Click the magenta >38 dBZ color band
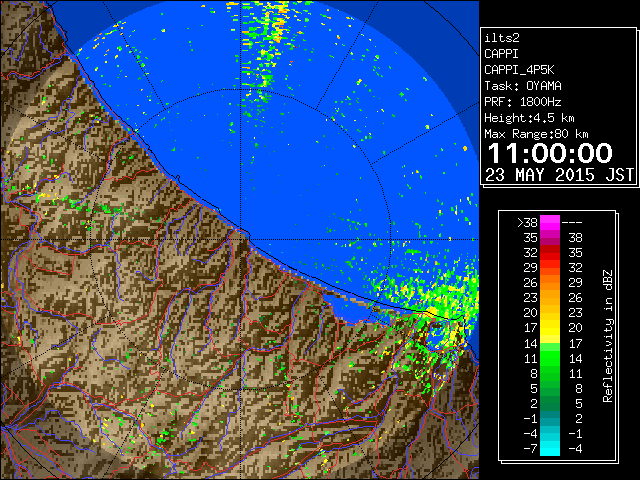Viewport: 640px width, 480px height. 550,223
